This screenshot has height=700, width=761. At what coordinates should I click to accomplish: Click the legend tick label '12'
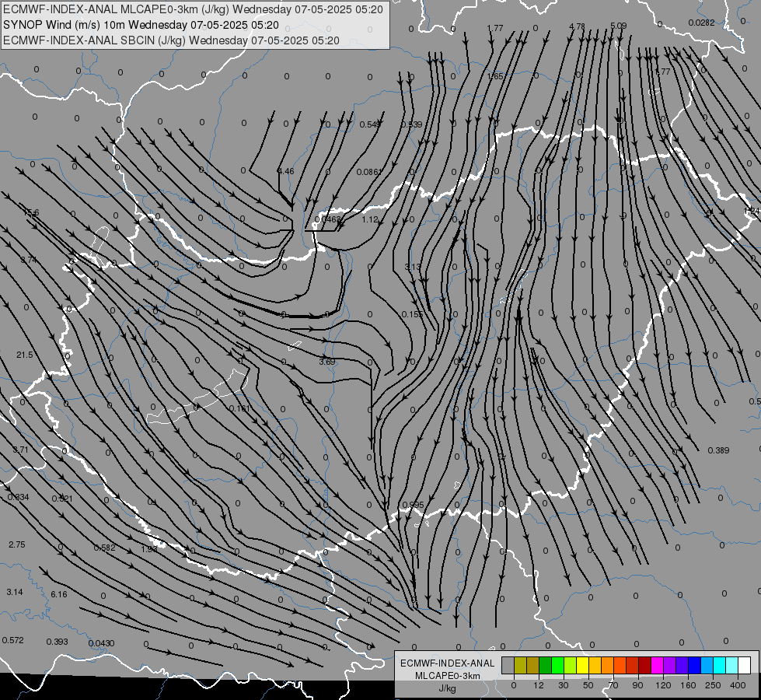[x=539, y=685]
